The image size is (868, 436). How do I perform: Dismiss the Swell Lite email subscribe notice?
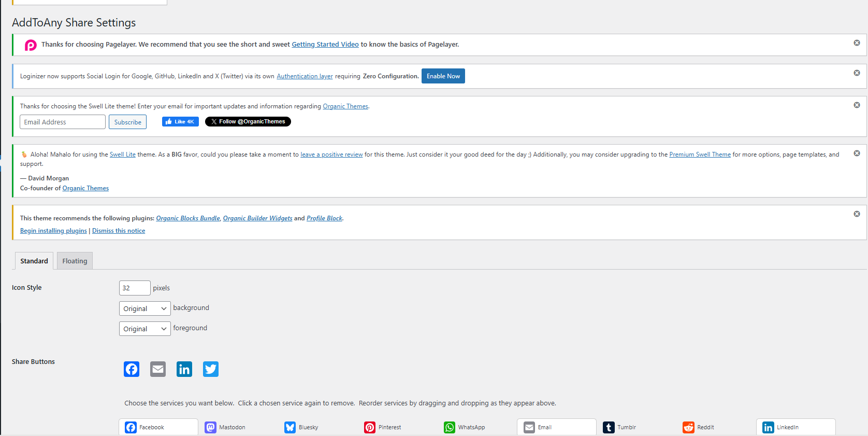857,105
